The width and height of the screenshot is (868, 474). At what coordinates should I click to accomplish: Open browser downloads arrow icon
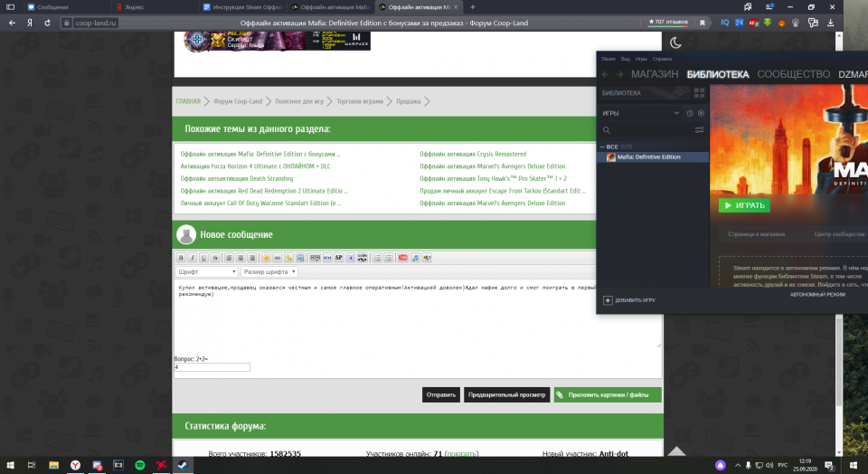click(830, 23)
